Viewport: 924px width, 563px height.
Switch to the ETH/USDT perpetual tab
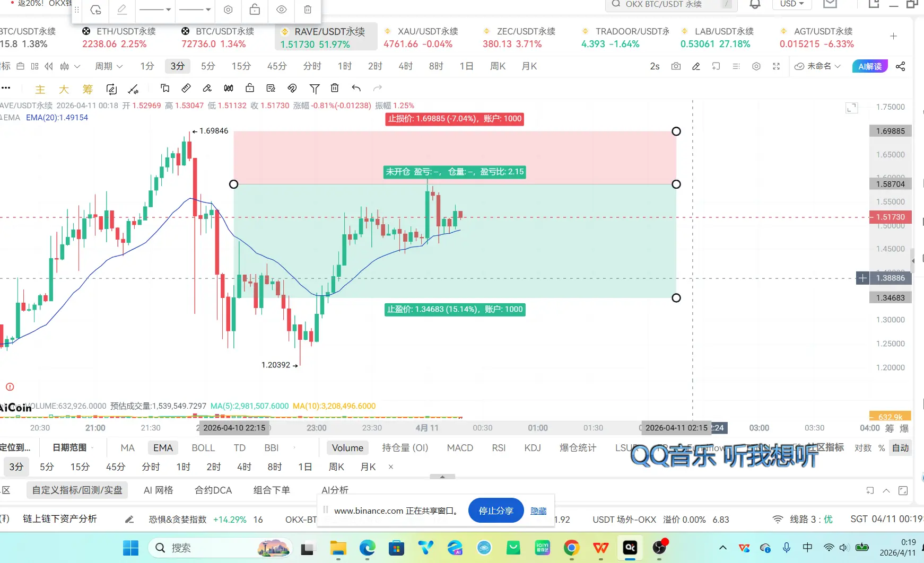[119, 38]
